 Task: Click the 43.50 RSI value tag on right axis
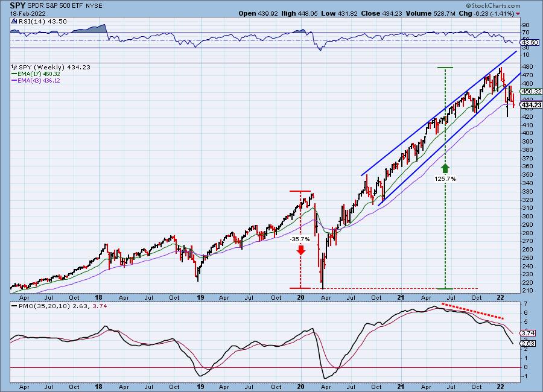(530, 43)
